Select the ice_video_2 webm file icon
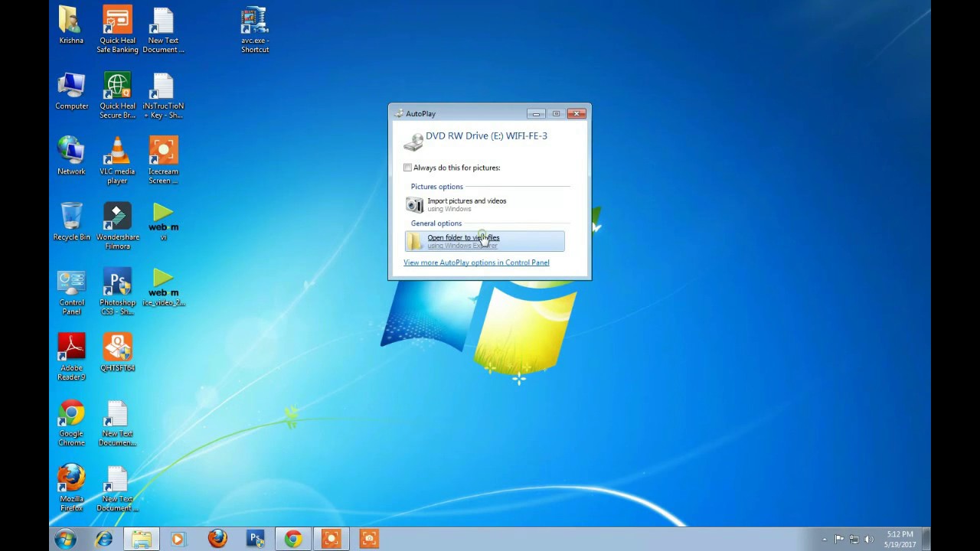Screen dimensions: 980x551 tap(163, 288)
